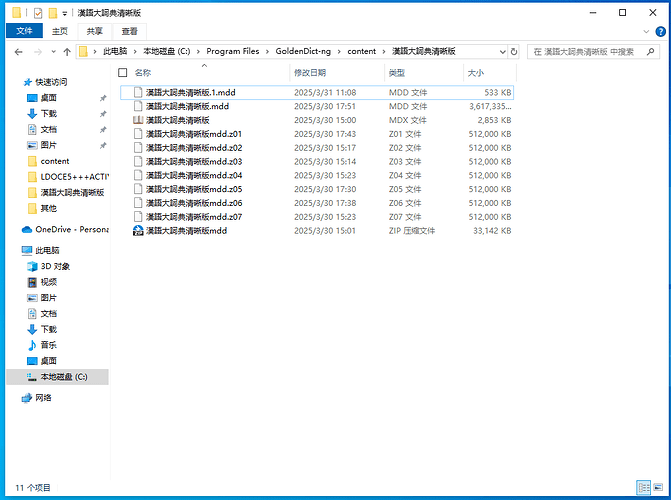Open pinned 文档 under quick access
This screenshot has width=671, height=500.
point(48,129)
